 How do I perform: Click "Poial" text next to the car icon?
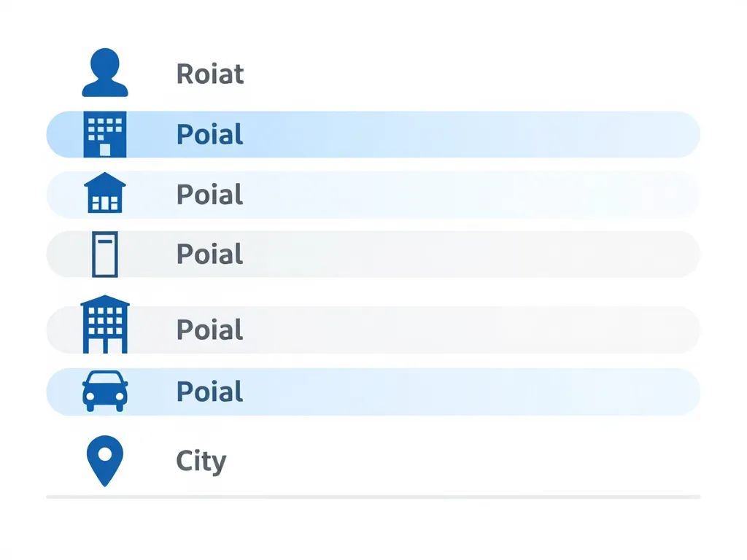point(210,392)
